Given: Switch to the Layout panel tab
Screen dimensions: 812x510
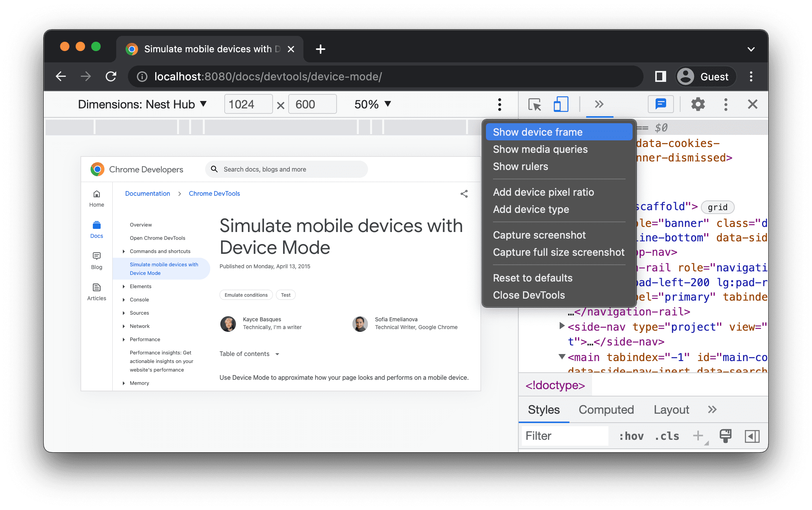Looking at the screenshot, I should pyautogui.click(x=673, y=409).
